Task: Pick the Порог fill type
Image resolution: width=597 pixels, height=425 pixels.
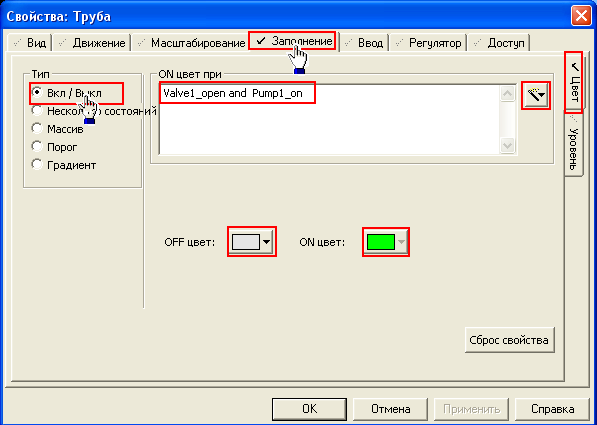Action: tap(37, 147)
